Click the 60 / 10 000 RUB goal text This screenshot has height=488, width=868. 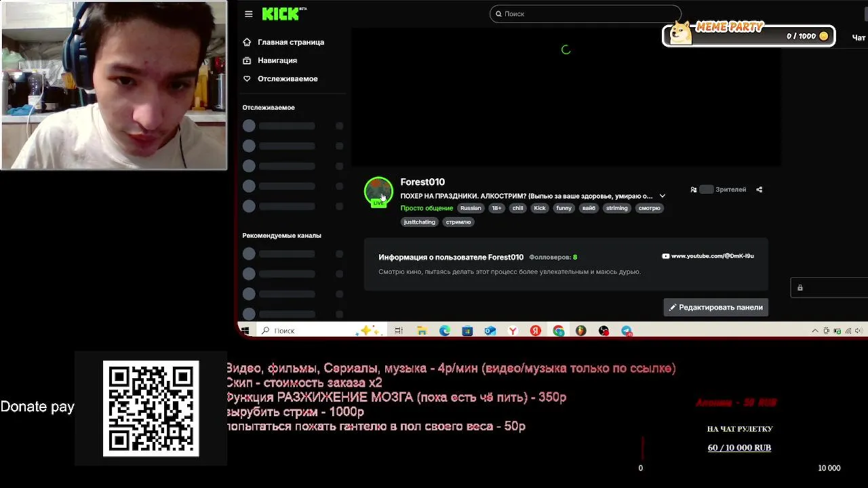pos(739,447)
